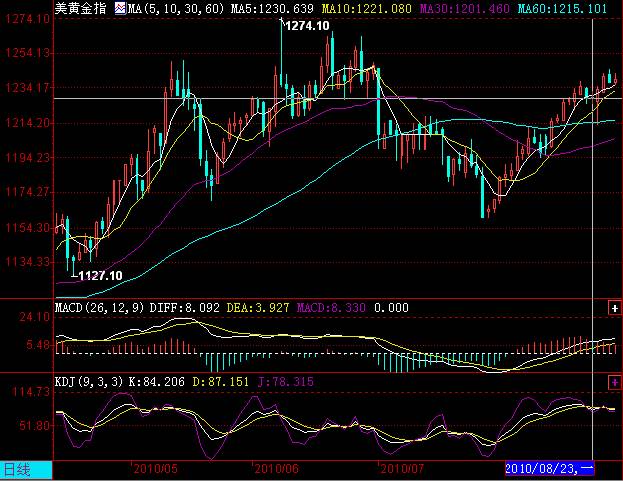Click the 1254.13 price axis label
This screenshot has width=623, height=481.
point(28,53)
